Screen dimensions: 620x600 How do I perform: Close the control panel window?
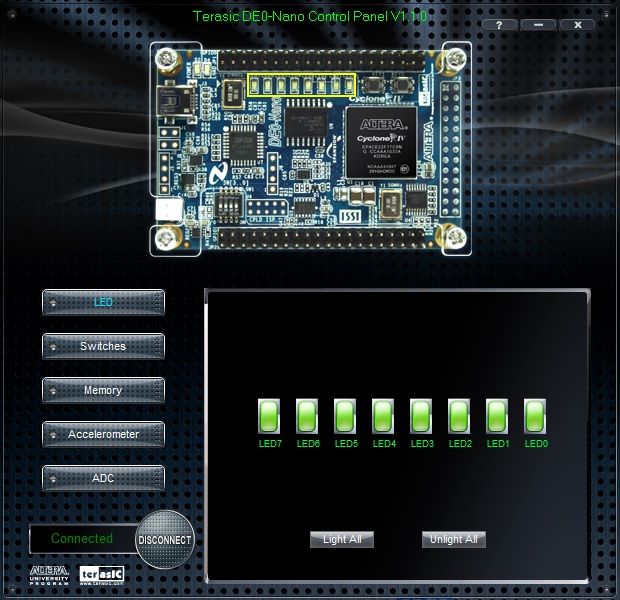click(x=577, y=25)
